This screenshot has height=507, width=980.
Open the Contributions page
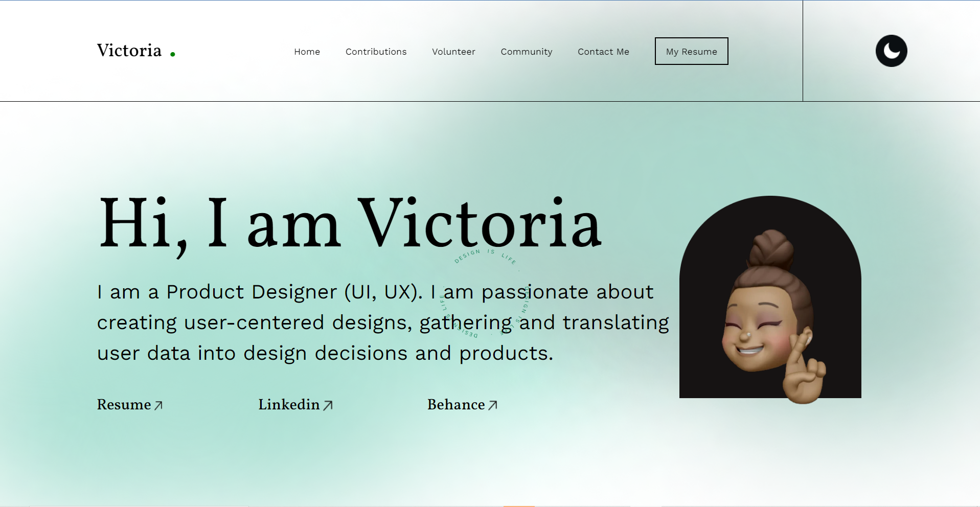376,51
